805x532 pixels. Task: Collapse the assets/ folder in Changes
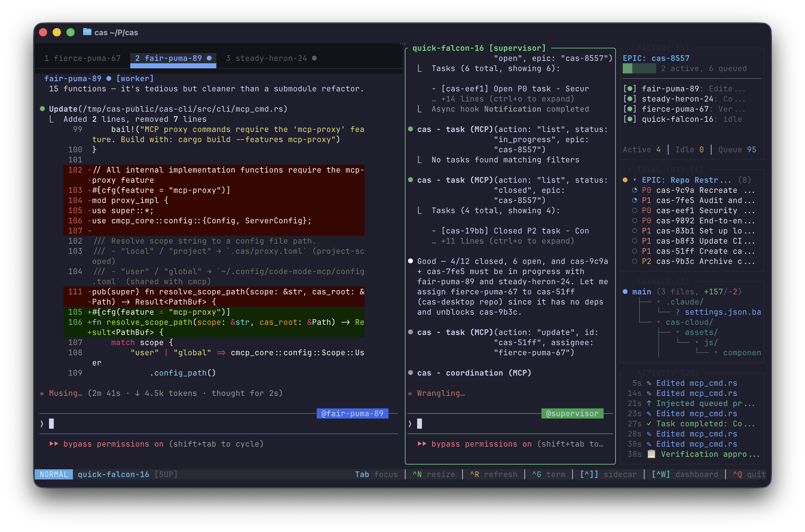(x=678, y=333)
